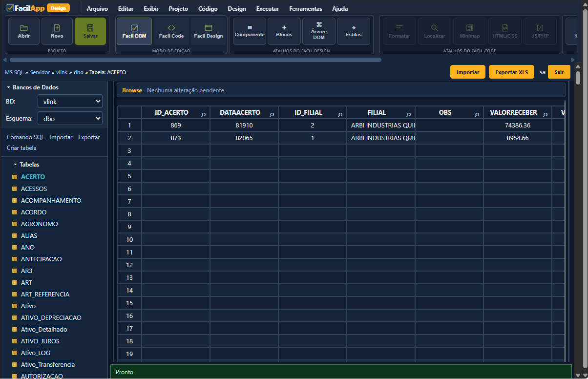588x379 pixels.
Task: Click the table icon beside ACESSOS
Action: [x=15, y=189]
